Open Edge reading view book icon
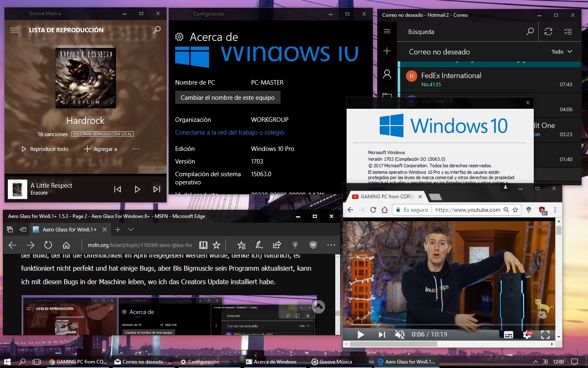Image resolution: width=588 pixels, height=368 pixels. 203,245
